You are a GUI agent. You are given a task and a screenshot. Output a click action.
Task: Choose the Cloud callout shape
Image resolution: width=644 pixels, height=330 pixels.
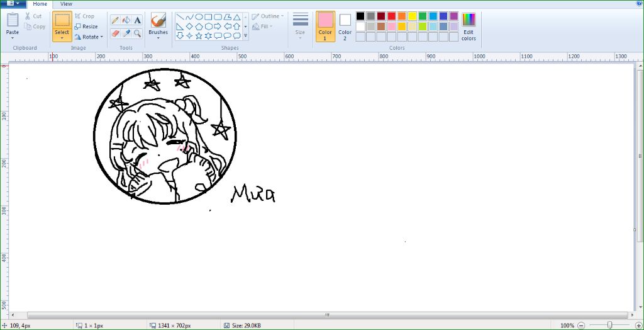(x=236, y=36)
